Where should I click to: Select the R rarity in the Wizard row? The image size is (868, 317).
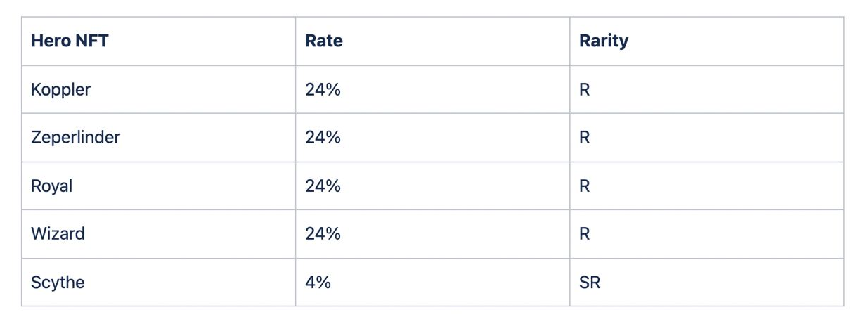coord(584,234)
